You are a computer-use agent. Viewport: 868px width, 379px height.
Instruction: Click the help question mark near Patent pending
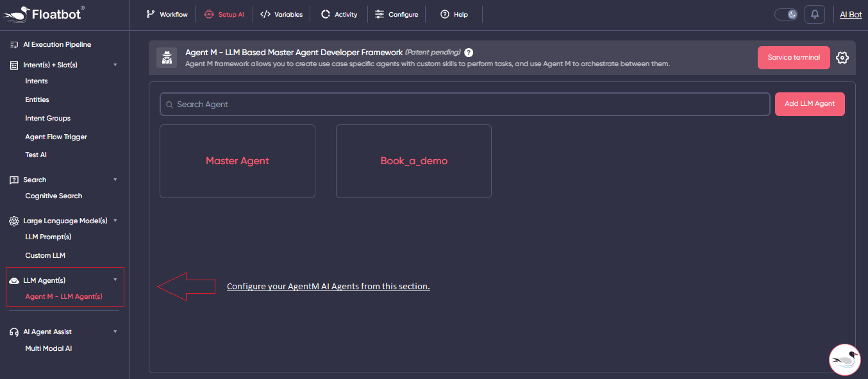(x=469, y=53)
